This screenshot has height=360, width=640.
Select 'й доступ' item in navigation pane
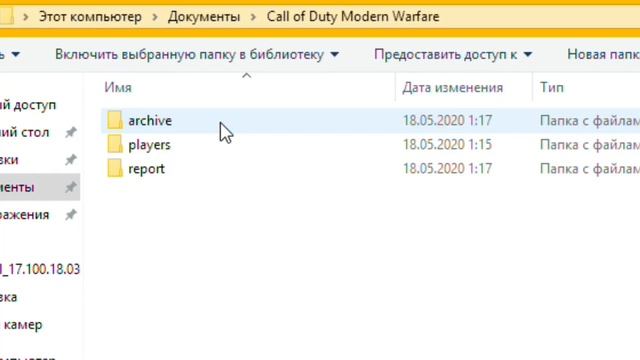tap(28, 105)
